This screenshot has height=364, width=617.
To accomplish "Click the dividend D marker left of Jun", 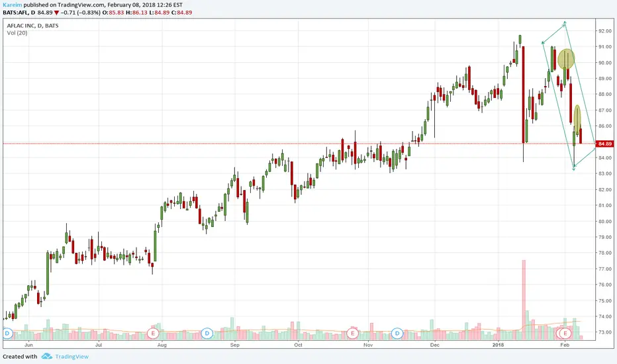I will point(7,334).
